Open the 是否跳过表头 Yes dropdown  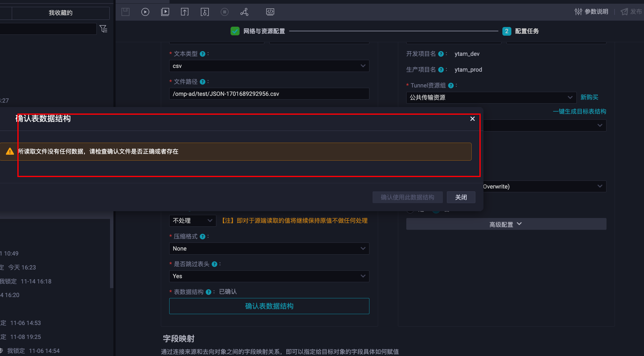point(269,276)
